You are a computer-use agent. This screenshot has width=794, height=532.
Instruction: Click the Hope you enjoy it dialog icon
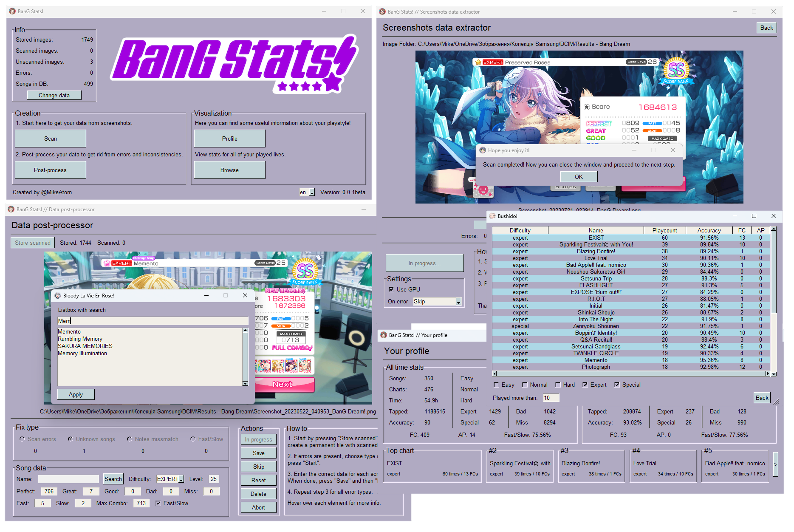483,150
